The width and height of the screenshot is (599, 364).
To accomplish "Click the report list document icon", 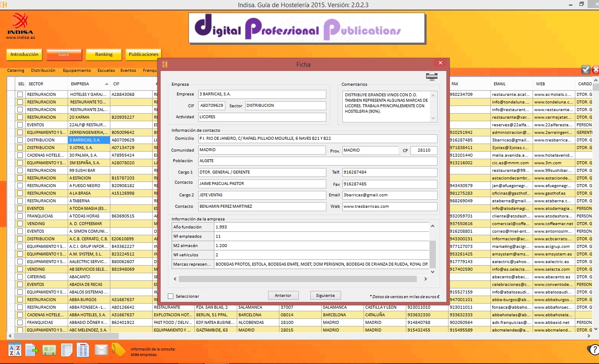I will [x=83, y=350].
